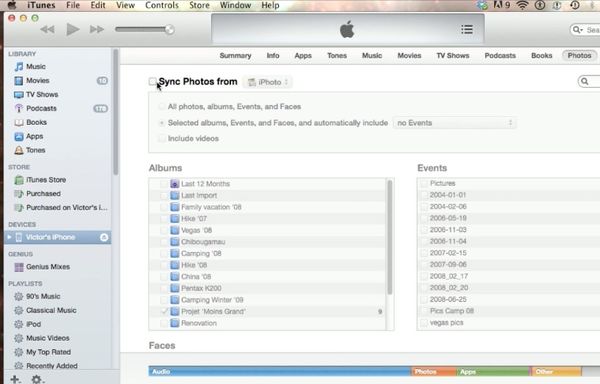Open the Apple menu
Image resolution: width=600 pixels, height=384 pixels.
(12, 5)
